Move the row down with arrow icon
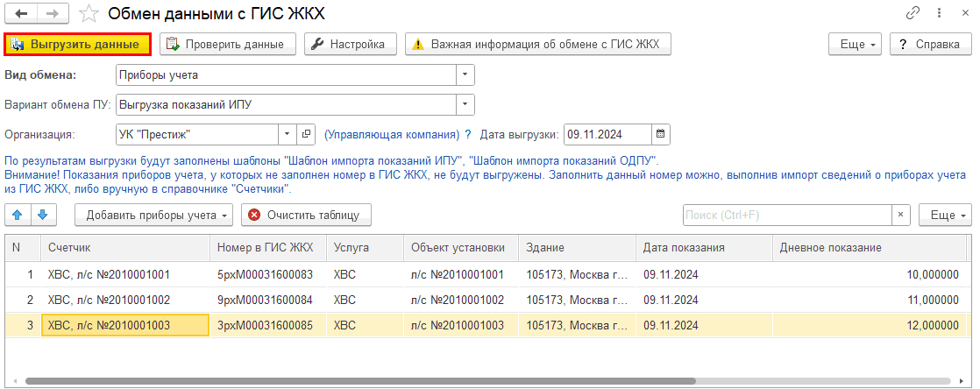 click(x=41, y=215)
